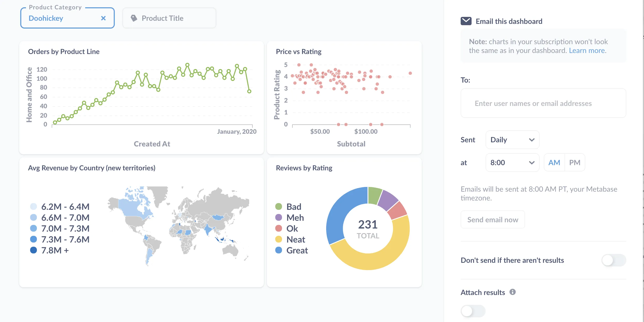Viewport: 644px width, 322px height.
Task: Select PM for the send time
Action: [575, 162]
